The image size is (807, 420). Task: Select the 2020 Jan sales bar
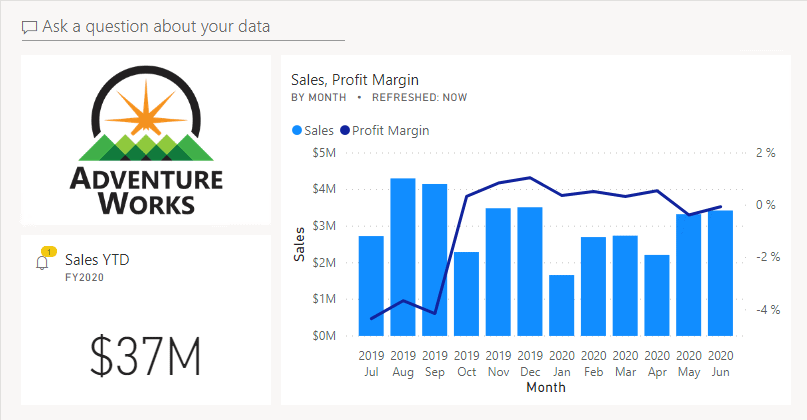coord(562,305)
